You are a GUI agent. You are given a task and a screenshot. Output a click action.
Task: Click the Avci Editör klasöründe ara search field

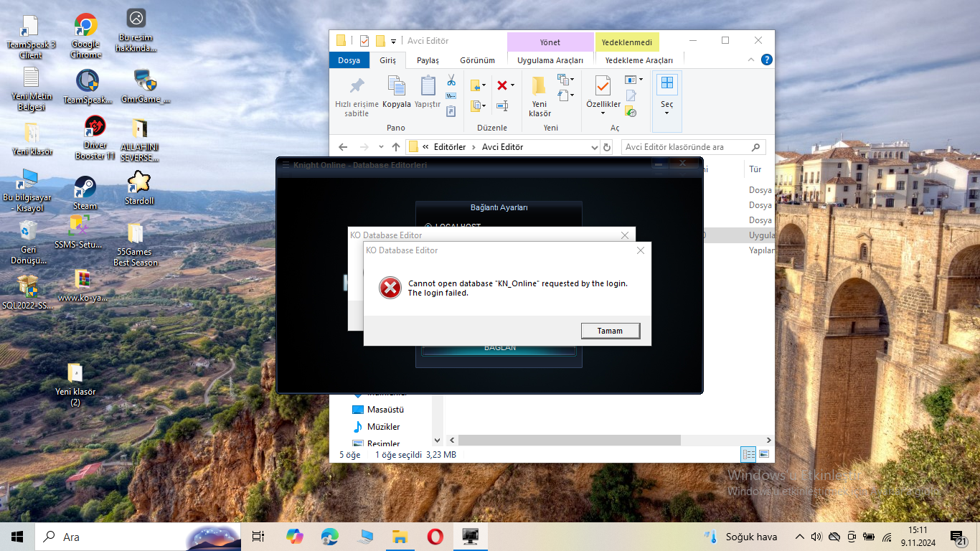(x=687, y=147)
